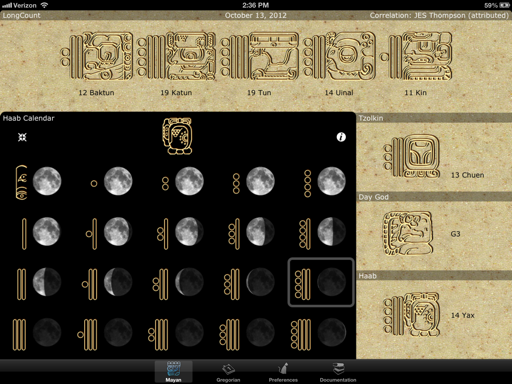Open the Gregorian tab
Screen dimensions: 512x384
[x=228, y=372]
